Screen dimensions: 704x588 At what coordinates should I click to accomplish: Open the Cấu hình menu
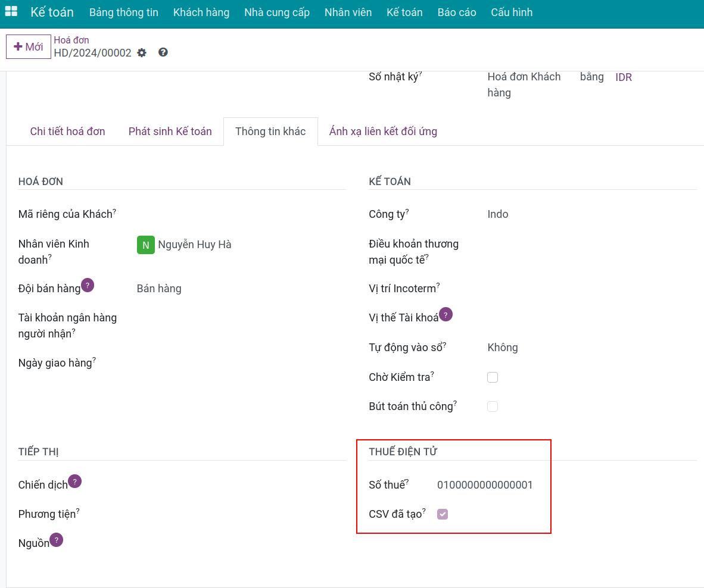click(512, 12)
